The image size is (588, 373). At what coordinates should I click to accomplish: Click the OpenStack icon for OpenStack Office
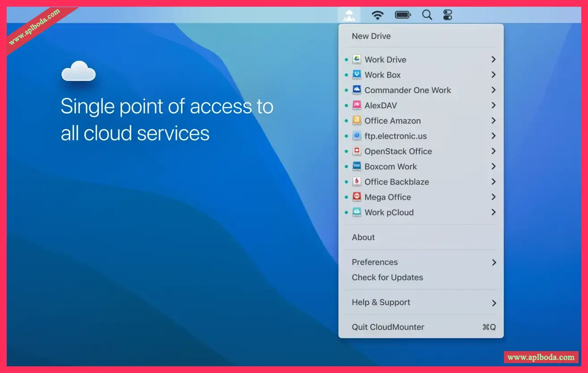tap(357, 151)
